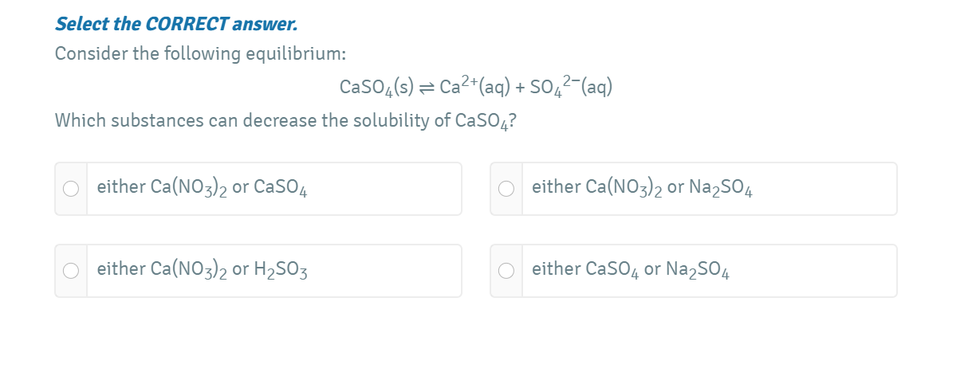Viewport: 980px width, 372px height.
Task: Click the answer text 'either Ca(NO3)2 or Na2SO4'
Action: point(642,188)
